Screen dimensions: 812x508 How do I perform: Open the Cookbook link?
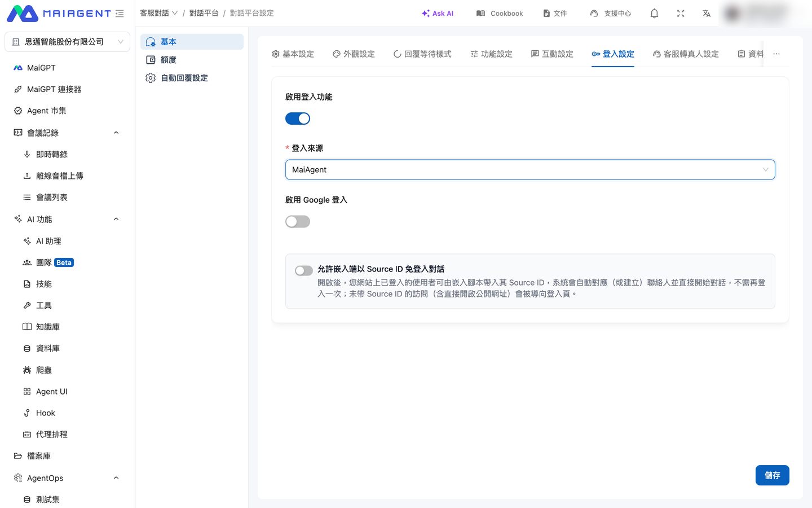pyautogui.click(x=500, y=14)
